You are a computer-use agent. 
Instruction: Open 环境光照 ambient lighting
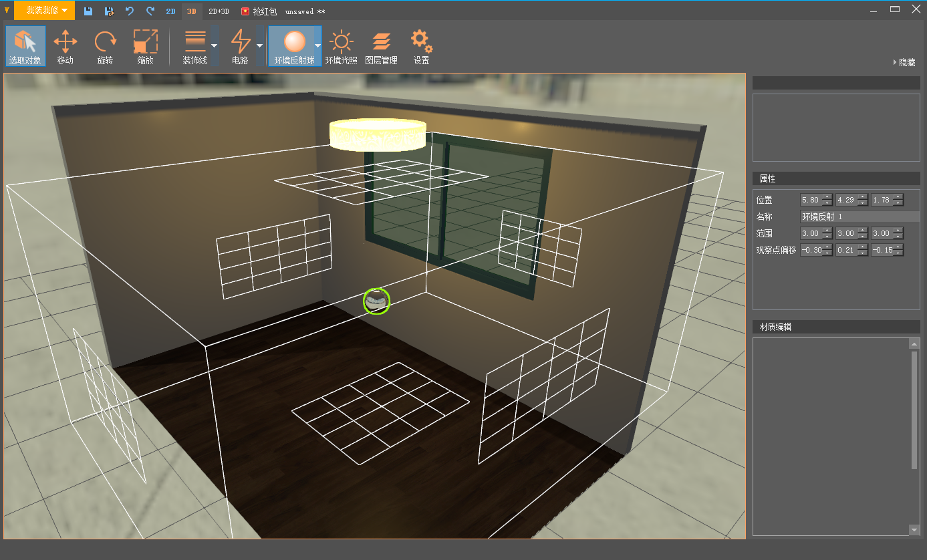click(341, 46)
